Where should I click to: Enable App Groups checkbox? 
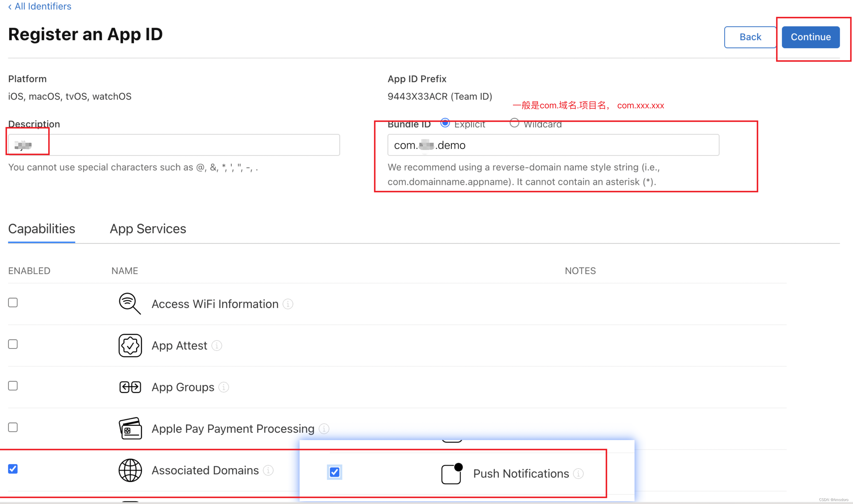pyautogui.click(x=13, y=385)
